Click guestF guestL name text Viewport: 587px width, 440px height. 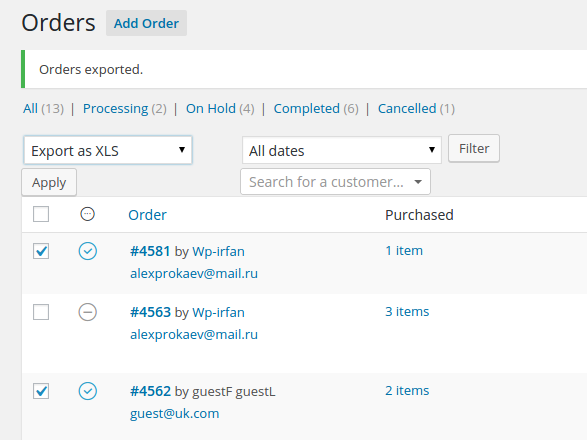[x=234, y=392]
